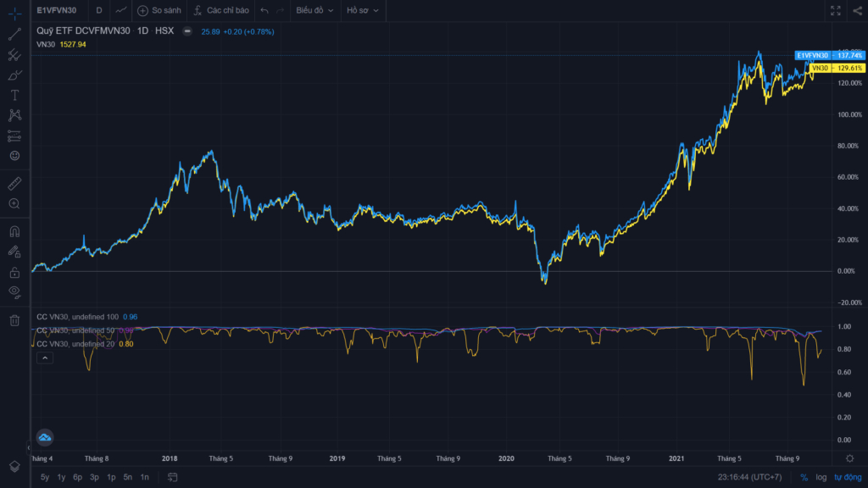The height and width of the screenshot is (488, 868).
Task: Select the Text annotation tool
Action: 14,95
